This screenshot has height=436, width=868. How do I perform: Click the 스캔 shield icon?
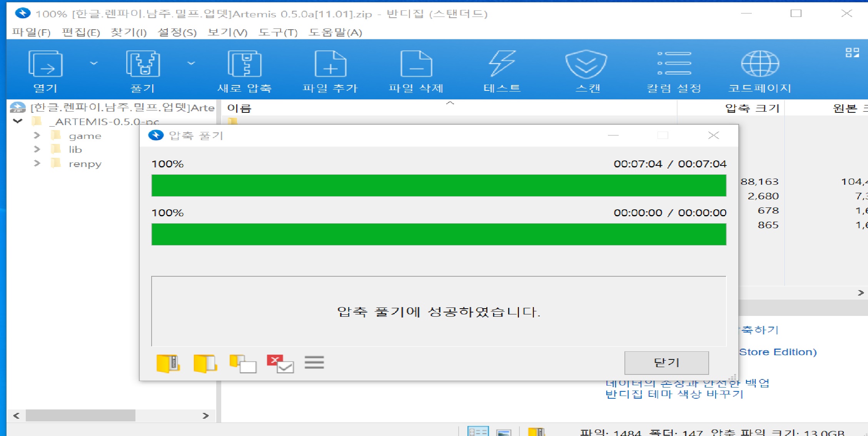coord(586,64)
